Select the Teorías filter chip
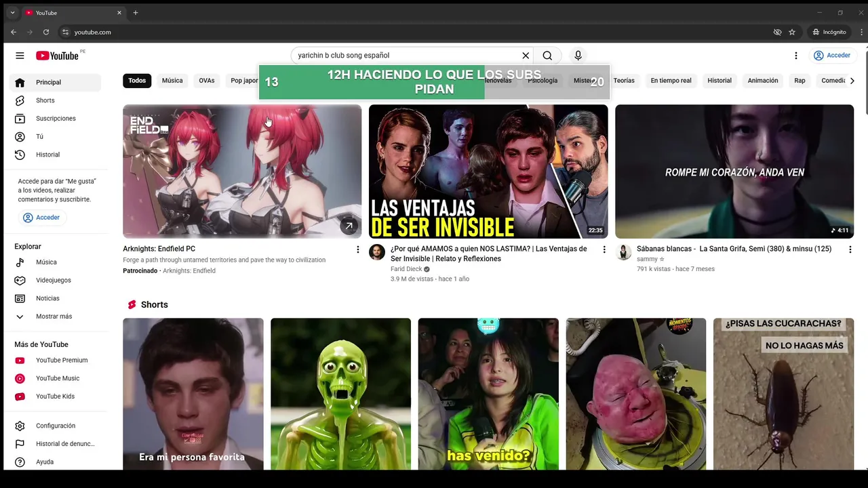The image size is (868, 488). tap(624, 81)
